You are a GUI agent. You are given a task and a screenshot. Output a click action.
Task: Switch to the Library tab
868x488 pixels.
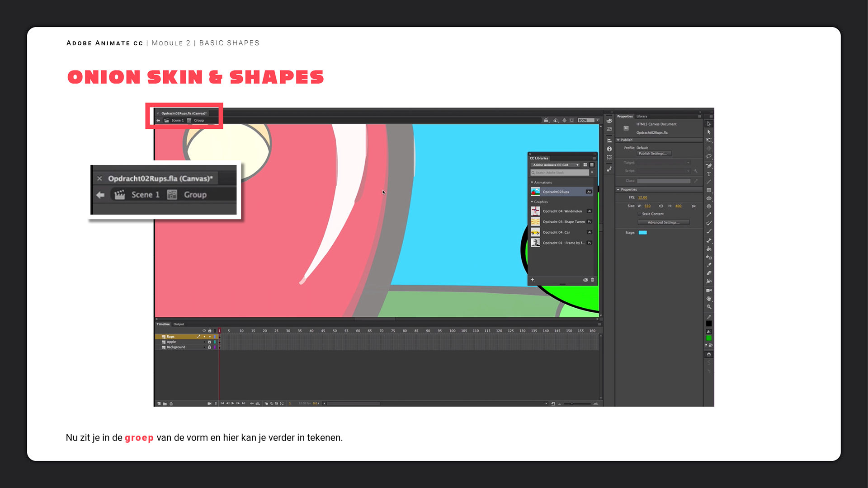642,116
